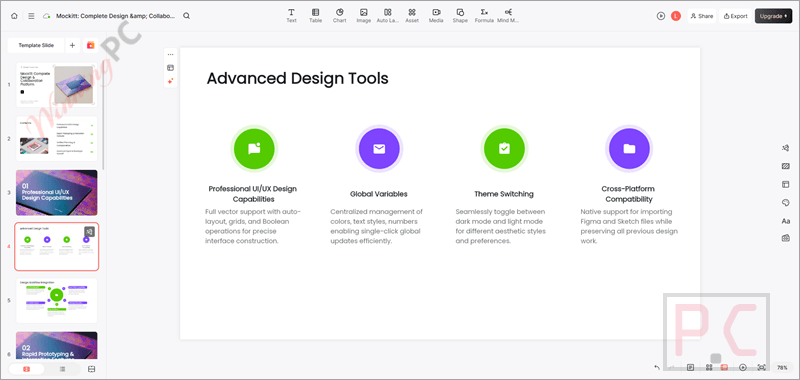The image size is (800, 380).
Task: Select the Seamlessly toggle paragraph
Action: coord(501,226)
